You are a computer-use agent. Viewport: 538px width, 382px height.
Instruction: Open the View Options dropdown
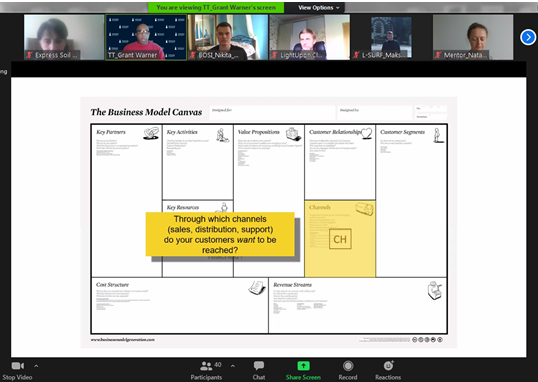point(319,8)
